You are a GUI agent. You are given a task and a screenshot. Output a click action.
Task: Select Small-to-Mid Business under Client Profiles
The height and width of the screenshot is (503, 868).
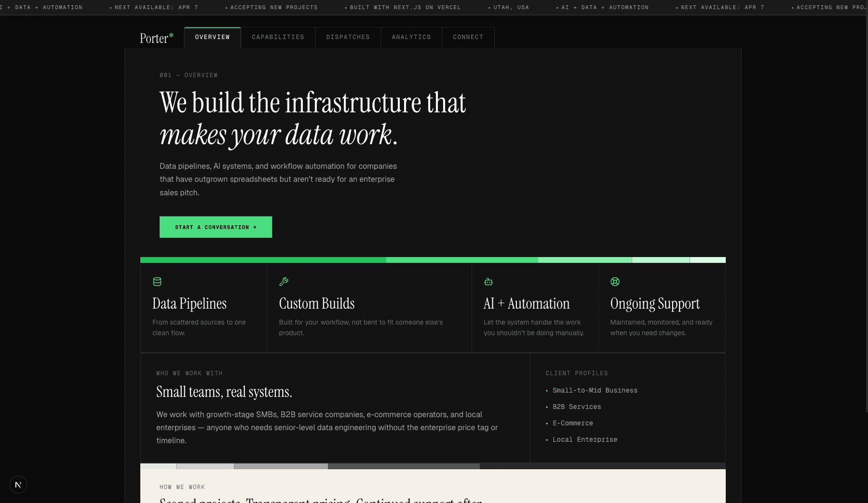595,390
